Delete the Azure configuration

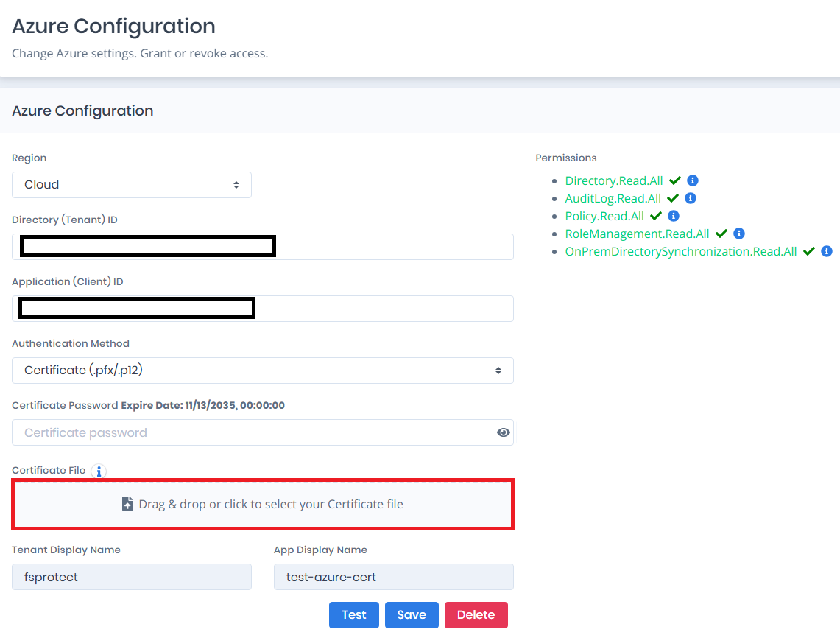click(476, 614)
